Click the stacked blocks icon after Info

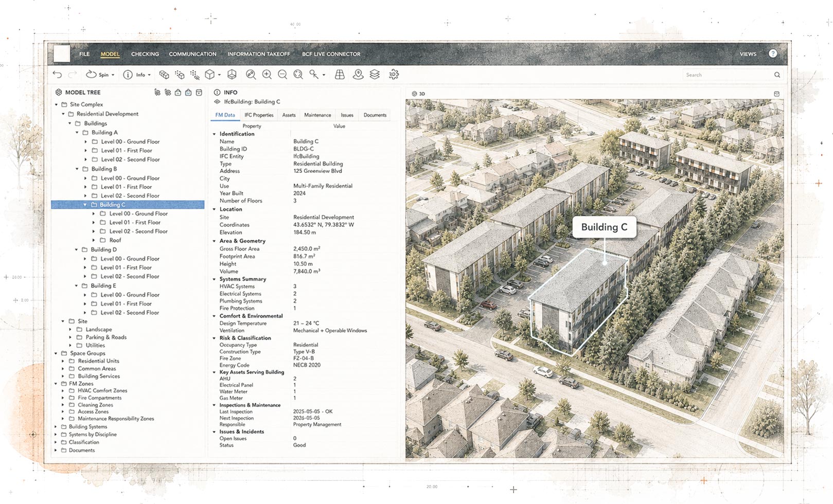pos(164,75)
